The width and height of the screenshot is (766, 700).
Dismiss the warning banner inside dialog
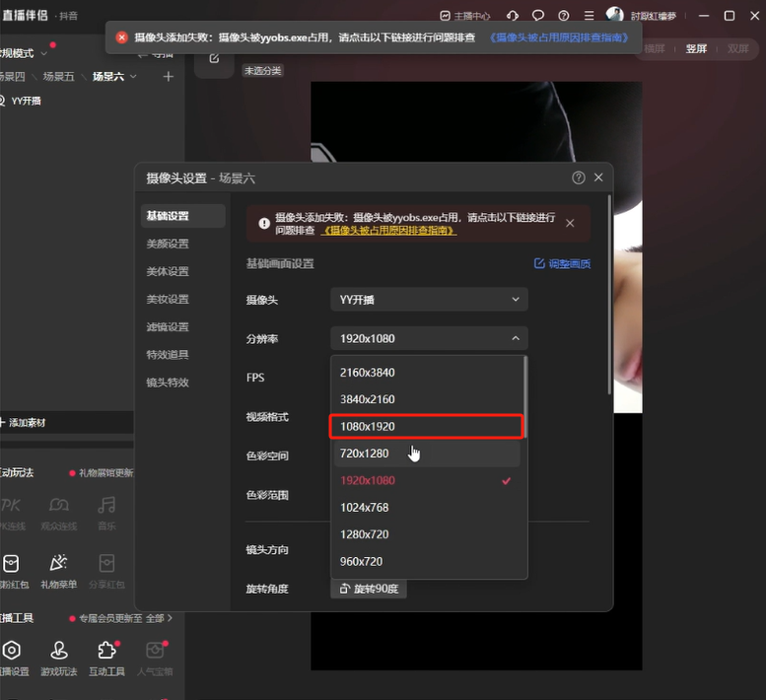pos(570,223)
